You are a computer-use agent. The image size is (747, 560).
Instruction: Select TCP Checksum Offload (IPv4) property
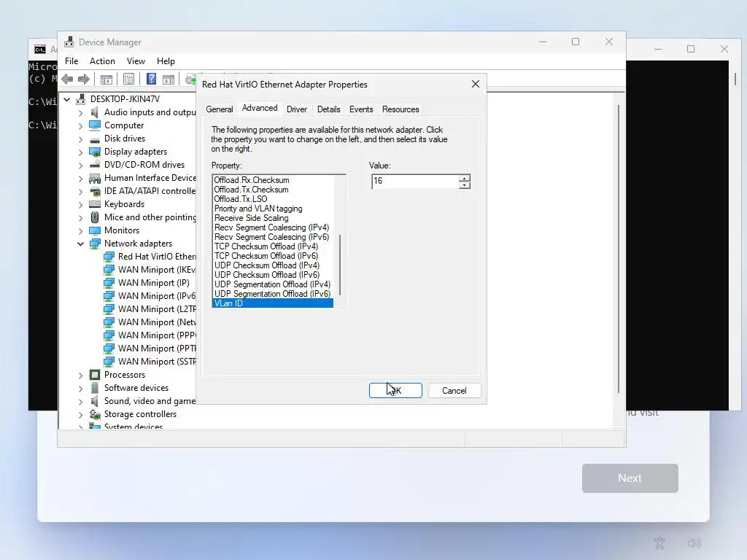point(266,246)
